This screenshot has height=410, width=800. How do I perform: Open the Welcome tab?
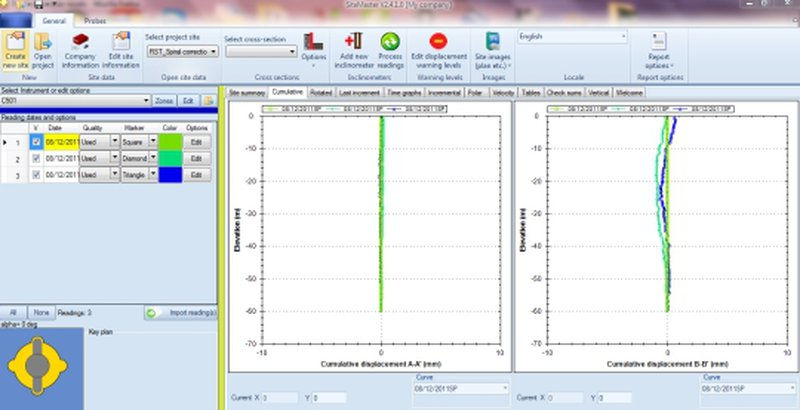(629, 93)
